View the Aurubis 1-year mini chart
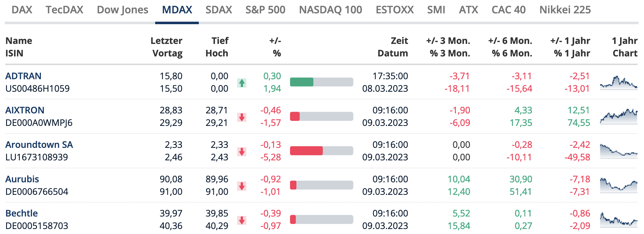This screenshot has height=234, width=644. point(618,186)
